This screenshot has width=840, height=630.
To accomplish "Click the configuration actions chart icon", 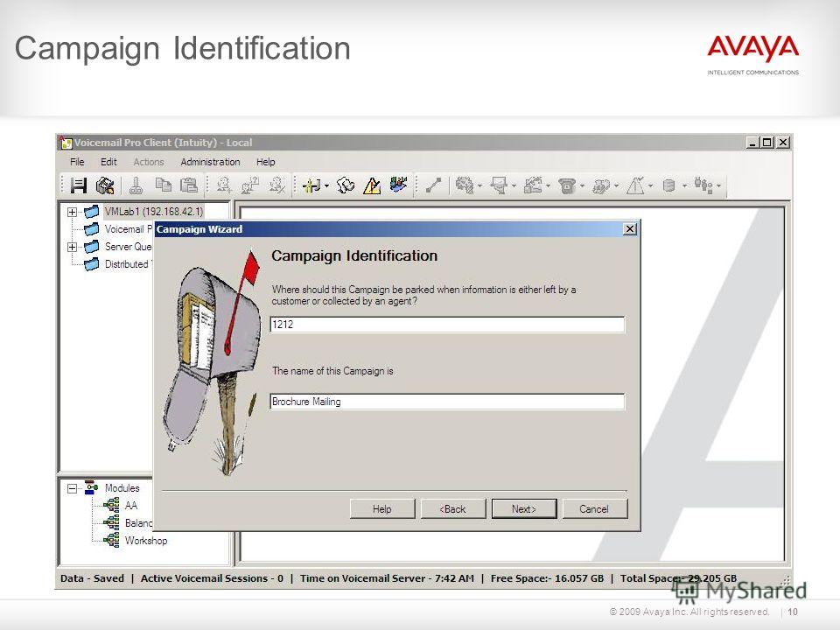I will 533,185.
